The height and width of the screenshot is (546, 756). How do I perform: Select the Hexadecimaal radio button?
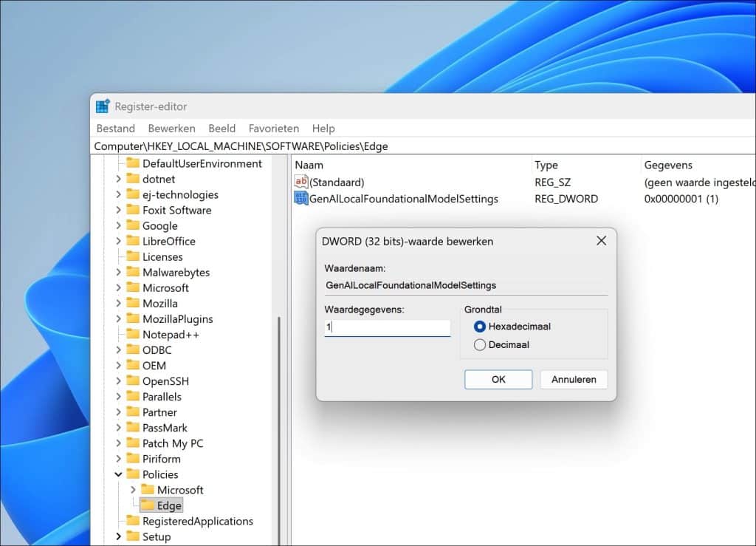tap(480, 327)
